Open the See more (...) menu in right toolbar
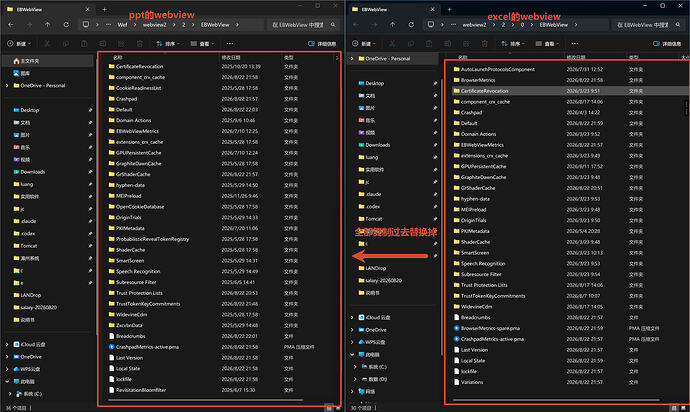Viewport: 690px width, 412px height. pyautogui.click(x=575, y=44)
